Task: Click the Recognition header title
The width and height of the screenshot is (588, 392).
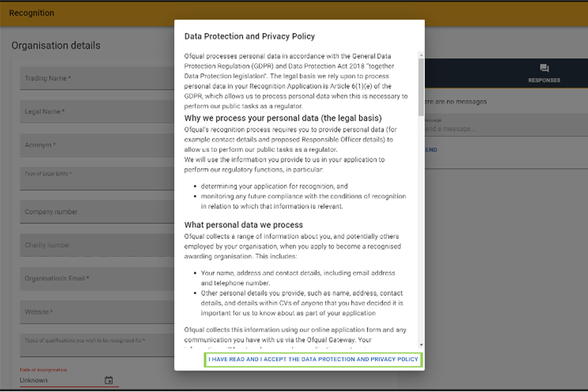Action: pyautogui.click(x=32, y=13)
